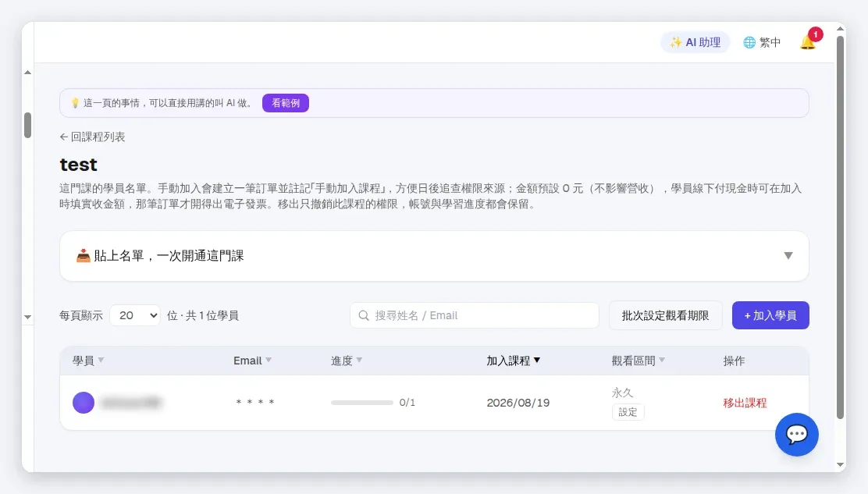The width and height of the screenshot is (868, 494).
Task: Click the 0/1 progress bar
Action: [362, 403]
